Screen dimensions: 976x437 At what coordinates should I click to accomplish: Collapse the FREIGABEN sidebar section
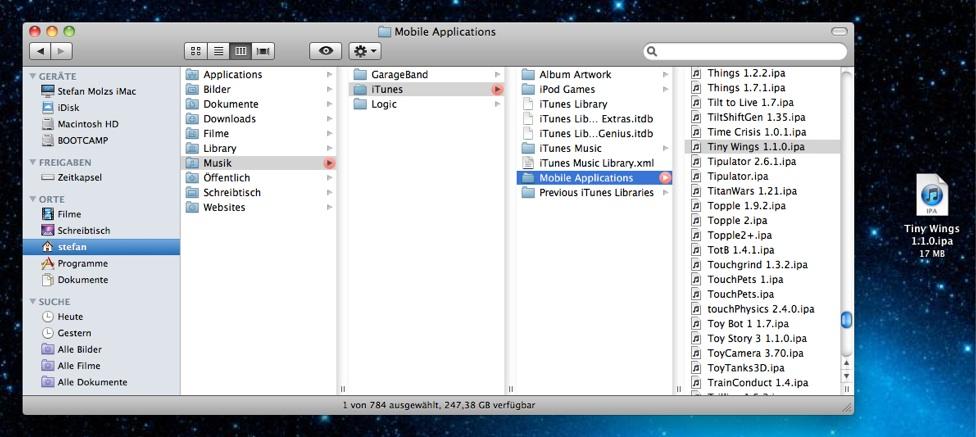point(32,162)
